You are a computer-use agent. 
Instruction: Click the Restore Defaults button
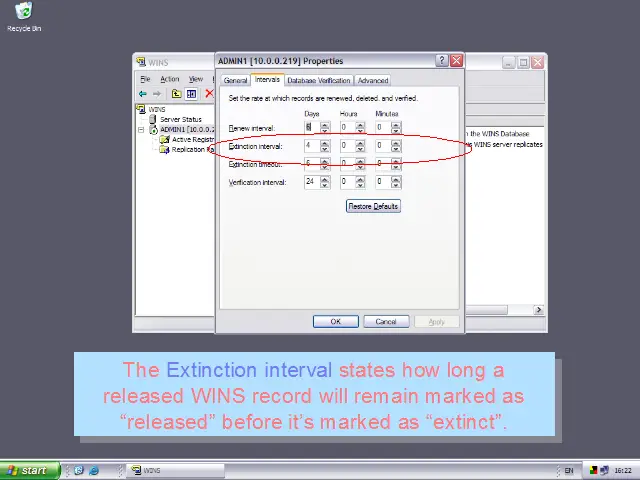(373, 206)
